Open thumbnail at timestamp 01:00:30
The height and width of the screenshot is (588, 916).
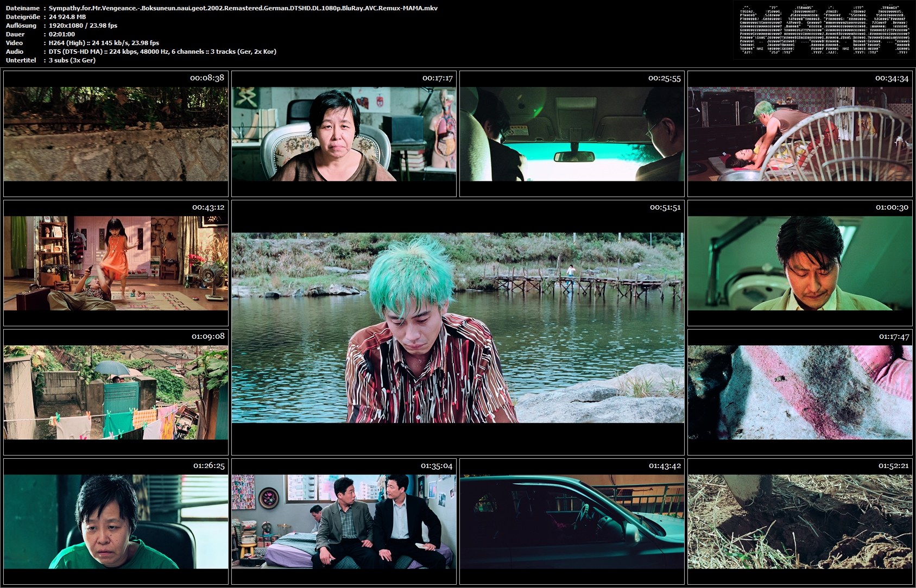(800, 263)
